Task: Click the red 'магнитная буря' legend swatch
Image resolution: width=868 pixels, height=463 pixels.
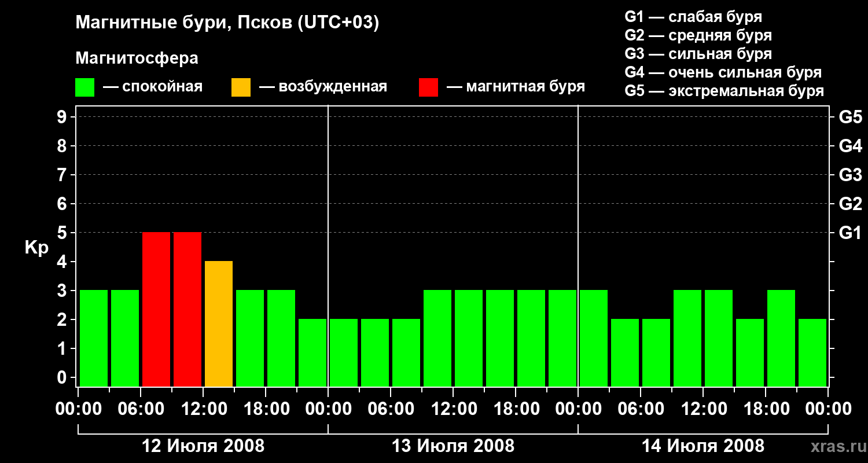Action: [428, 87]
